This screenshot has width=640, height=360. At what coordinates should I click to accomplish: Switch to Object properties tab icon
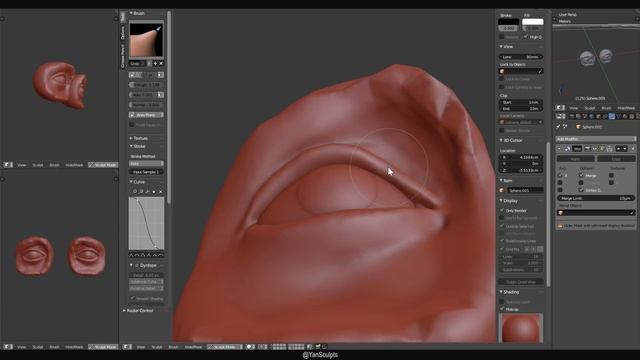tap(598, 116)
